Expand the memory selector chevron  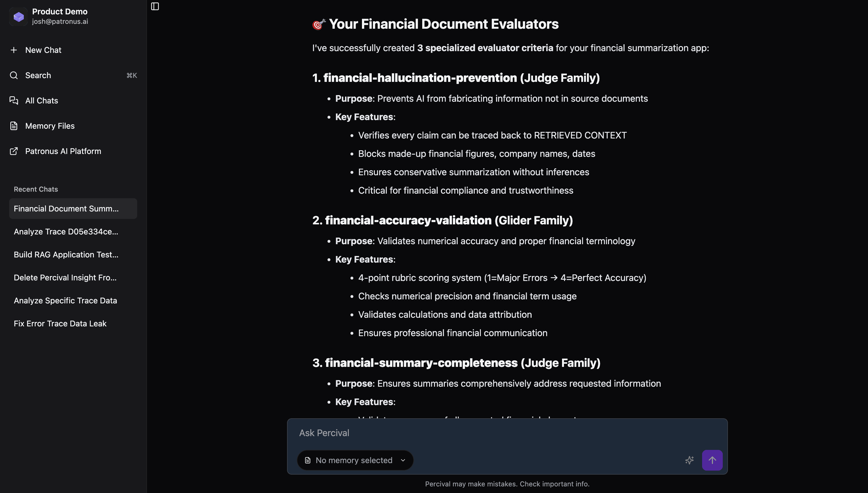[403, 460]
